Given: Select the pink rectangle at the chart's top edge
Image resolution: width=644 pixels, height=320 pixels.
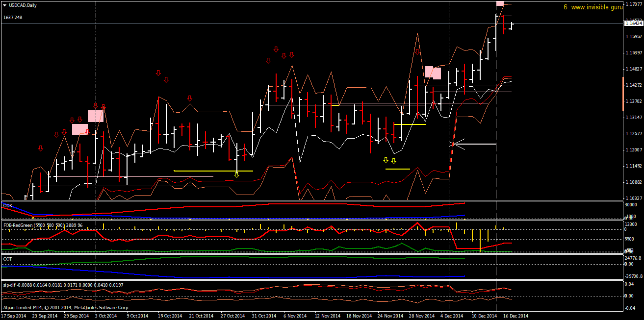Looking at the screenshot, I should pyautogui.click(x=500, y=3).
